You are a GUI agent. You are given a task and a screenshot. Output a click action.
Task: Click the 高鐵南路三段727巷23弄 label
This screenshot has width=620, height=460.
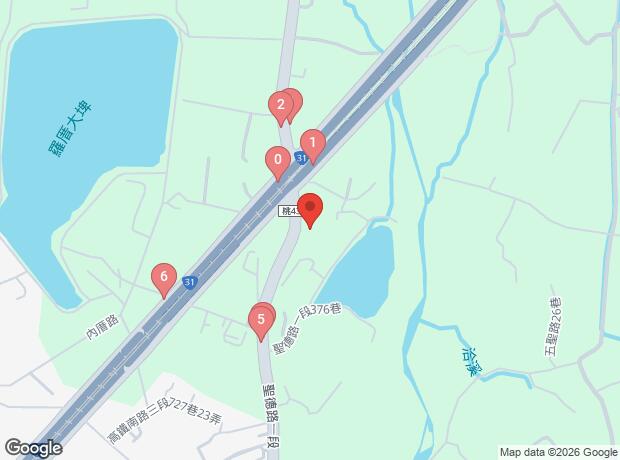pyautogui.click(x=164, y=419)
